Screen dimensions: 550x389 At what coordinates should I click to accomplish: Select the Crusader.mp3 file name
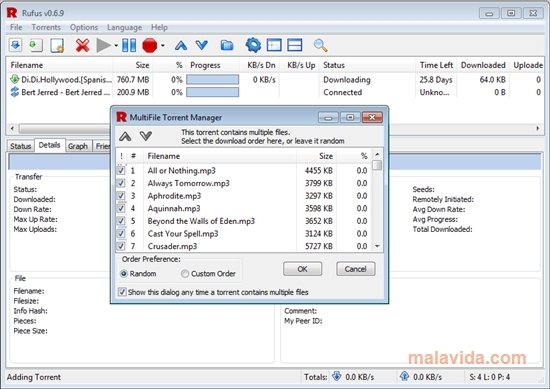[172, 246]
